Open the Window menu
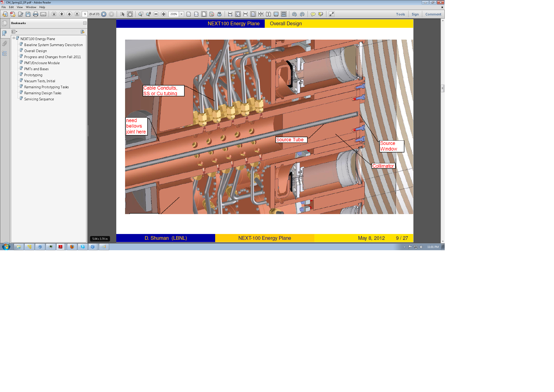 31,7
